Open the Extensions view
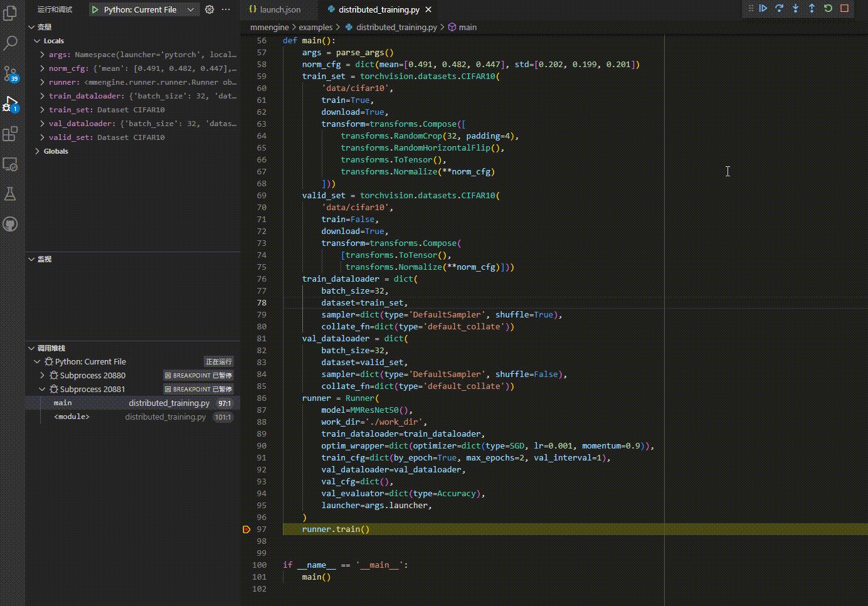The width and height of the screenshot is (868, 606). click(10, 134)
